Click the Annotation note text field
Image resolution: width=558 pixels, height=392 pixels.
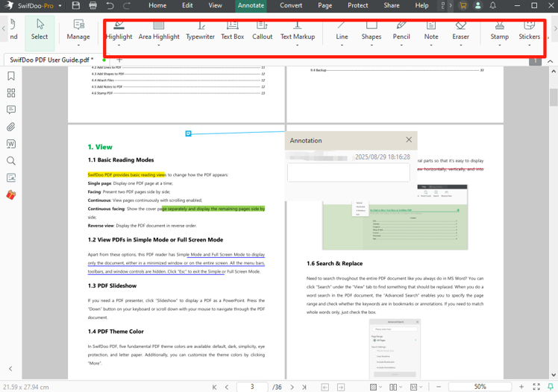tap(348, 172)
